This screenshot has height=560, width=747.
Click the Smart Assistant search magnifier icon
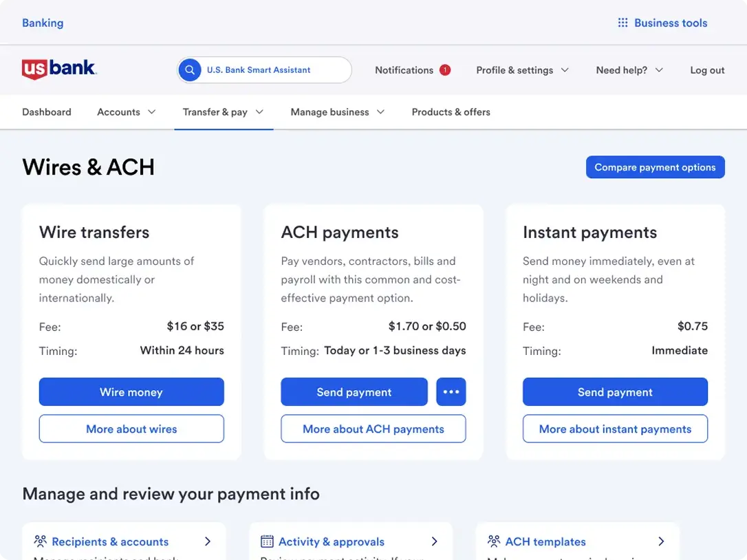coord(190,70)
